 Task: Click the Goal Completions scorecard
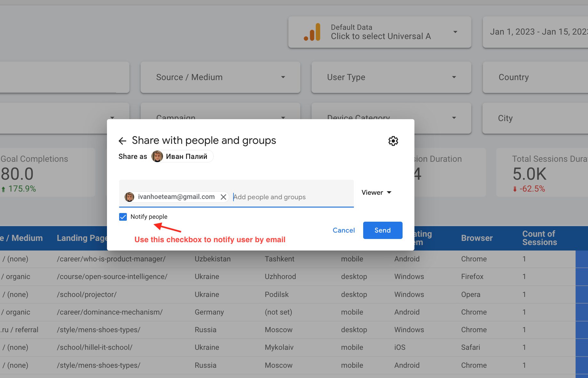47,172
